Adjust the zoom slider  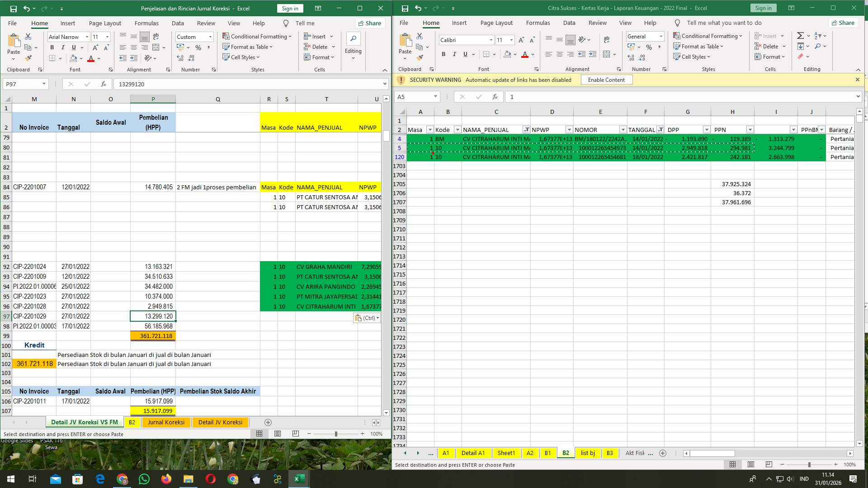(336, 434)
